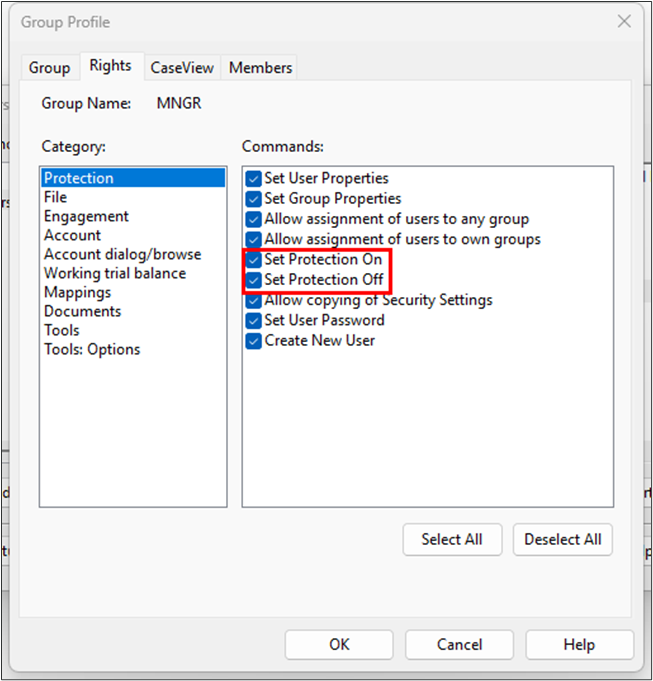Close the Group Profile dialog
Image resolution: width=653 pixels, height=681 pixels.
[624, 21]
